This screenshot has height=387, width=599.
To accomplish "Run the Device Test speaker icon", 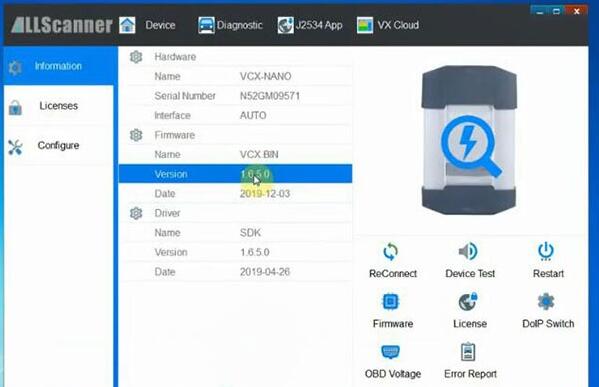I will (468, 251).
